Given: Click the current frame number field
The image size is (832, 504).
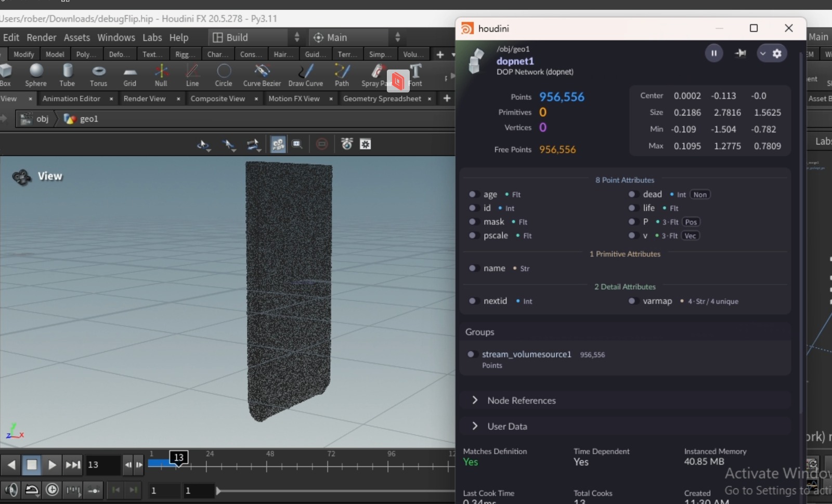Looking at the screenshot, I should [x=102, y=465].
